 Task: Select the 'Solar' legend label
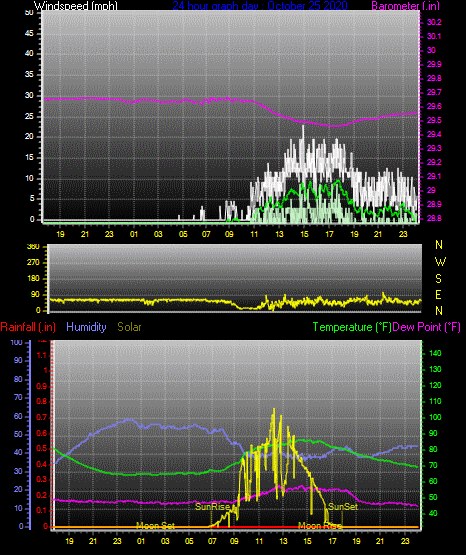129,327
